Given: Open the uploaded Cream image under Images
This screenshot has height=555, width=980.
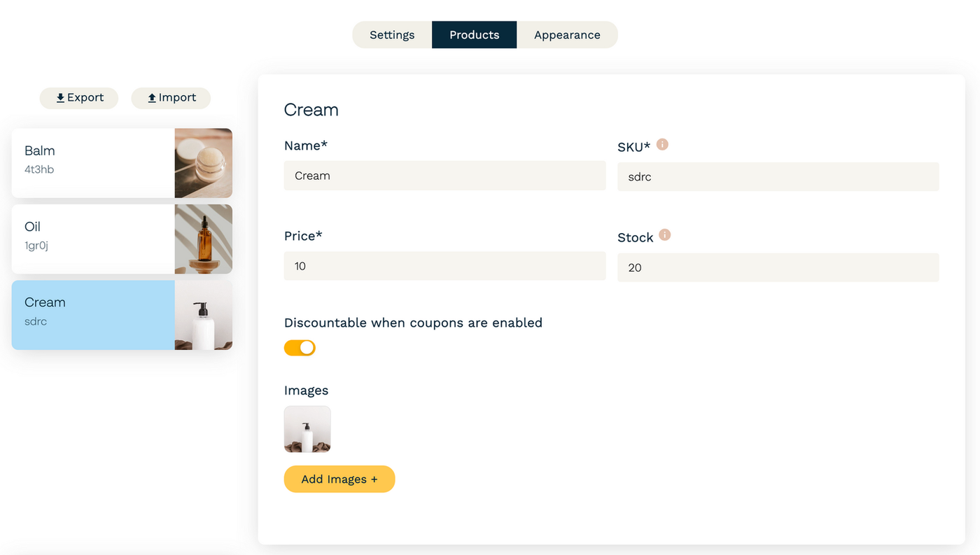Looking at the screenshot, I should coord(307,429).
